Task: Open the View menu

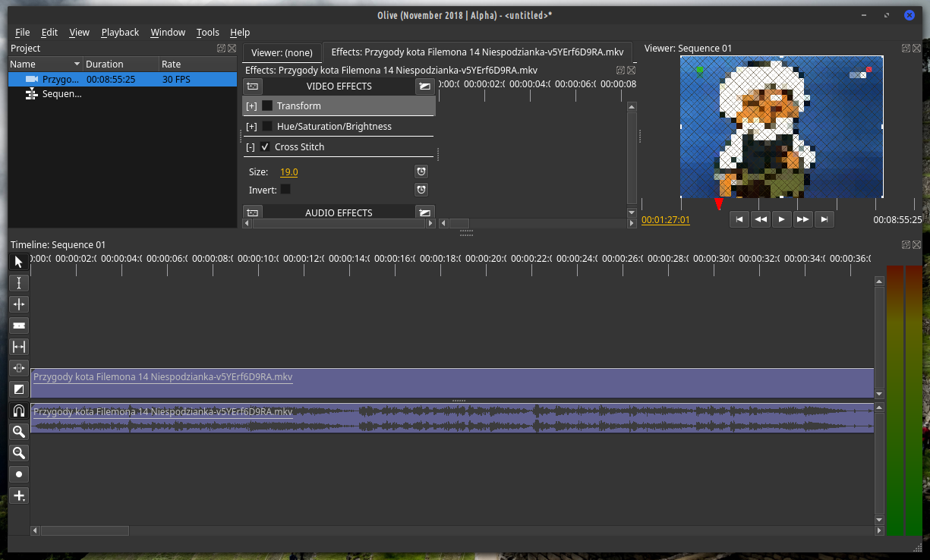Action: coord(79,33)
